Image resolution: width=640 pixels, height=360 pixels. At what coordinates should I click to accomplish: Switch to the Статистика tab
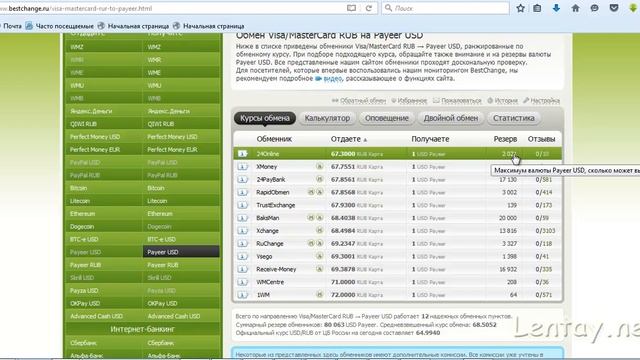[x=513, y=118]
